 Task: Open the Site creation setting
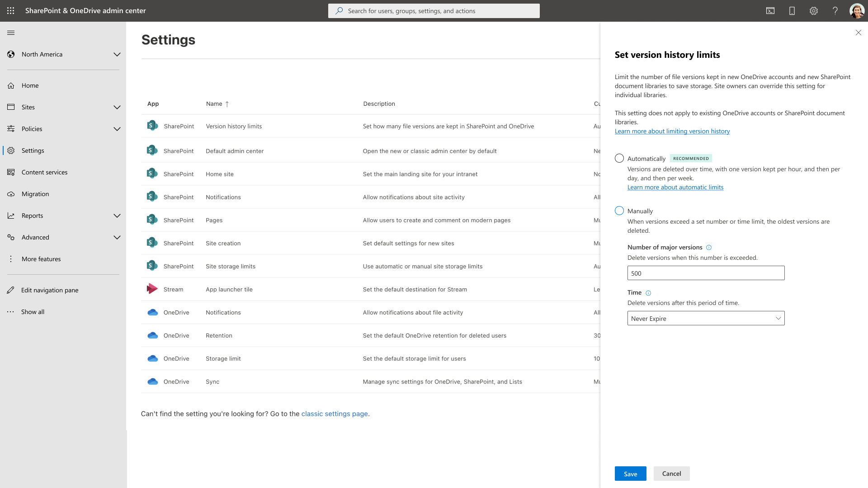coord(223,243)
